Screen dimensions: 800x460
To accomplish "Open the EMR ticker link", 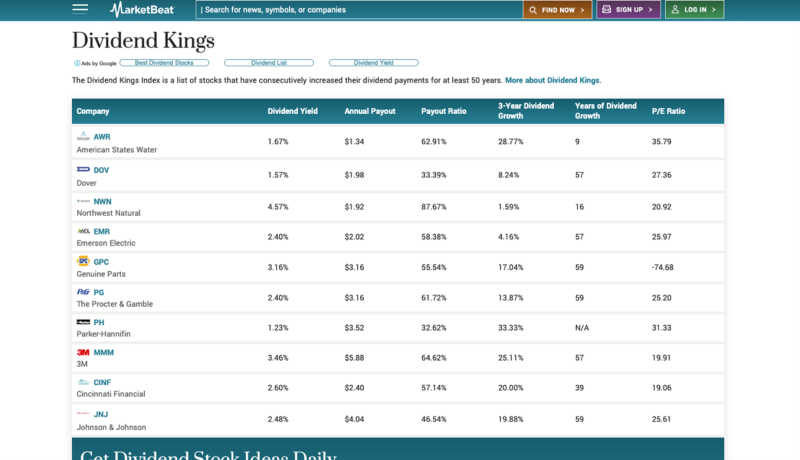I will point(102,231).
